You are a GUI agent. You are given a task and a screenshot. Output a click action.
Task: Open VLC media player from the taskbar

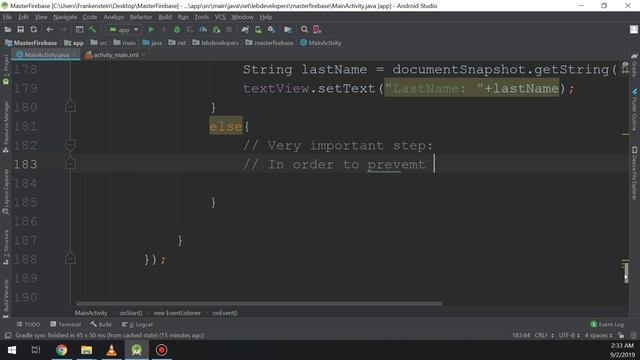point(111,350)
